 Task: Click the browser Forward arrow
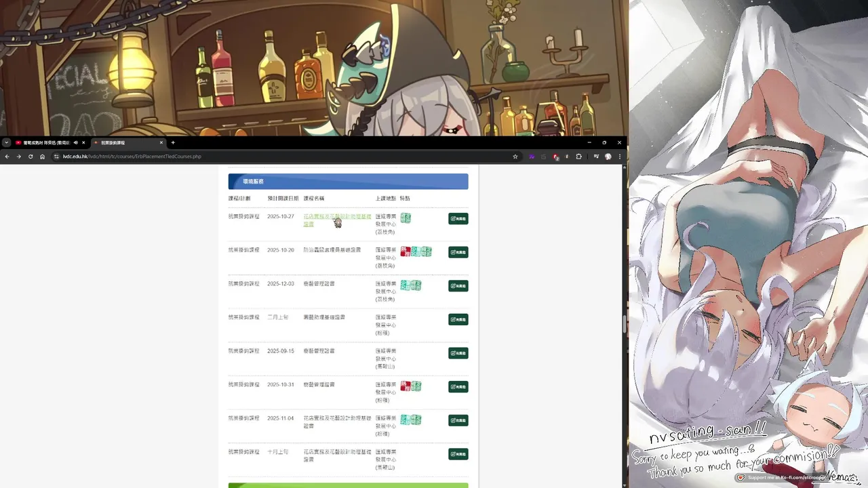click(x=18, y=157)
